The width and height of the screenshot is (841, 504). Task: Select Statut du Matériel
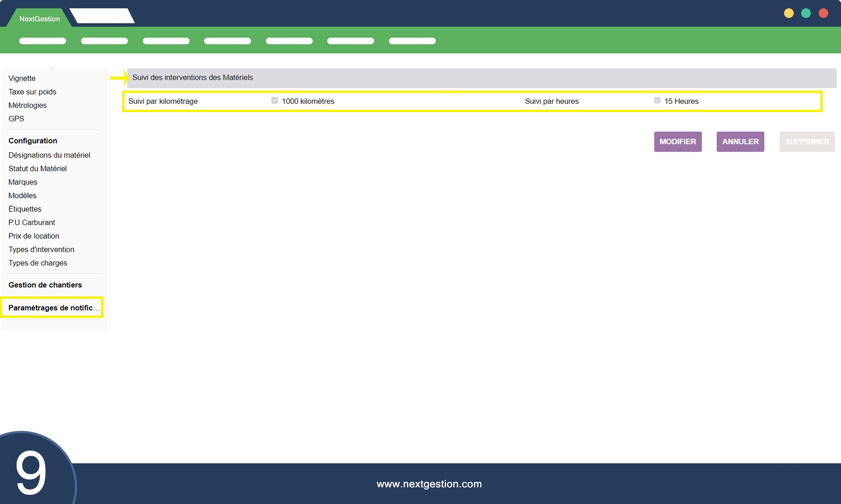click(x=37, y=169)
